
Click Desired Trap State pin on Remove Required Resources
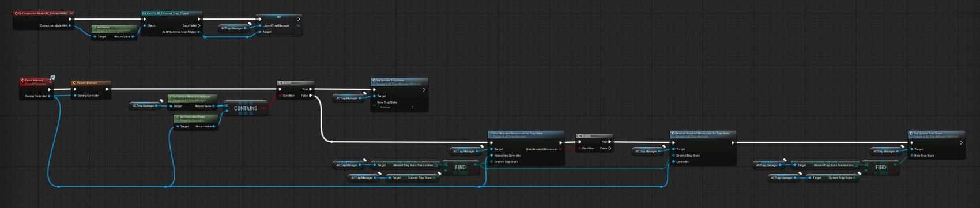tap(674, 156)
